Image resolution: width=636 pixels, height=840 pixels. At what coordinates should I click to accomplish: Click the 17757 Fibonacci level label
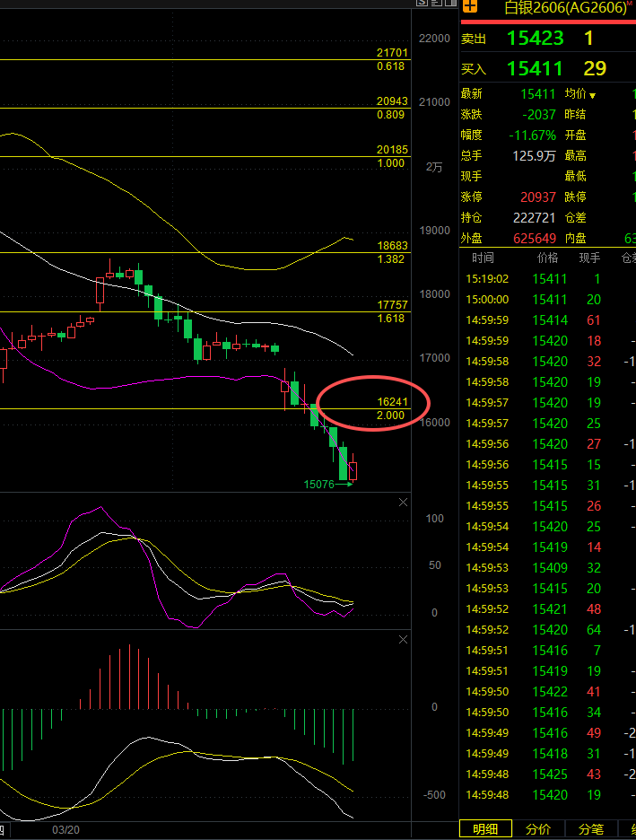[x=392, y=305]
